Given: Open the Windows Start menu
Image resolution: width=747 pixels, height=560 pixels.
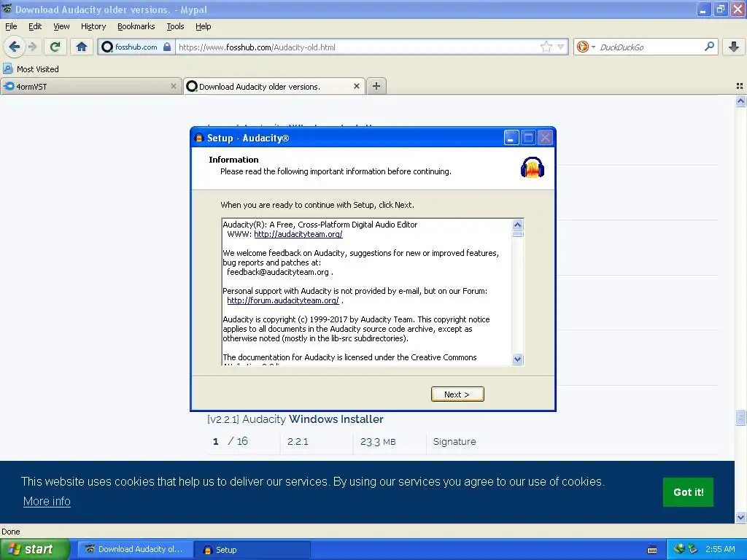Looking at the screenshot, I should (x=34, y=549).
